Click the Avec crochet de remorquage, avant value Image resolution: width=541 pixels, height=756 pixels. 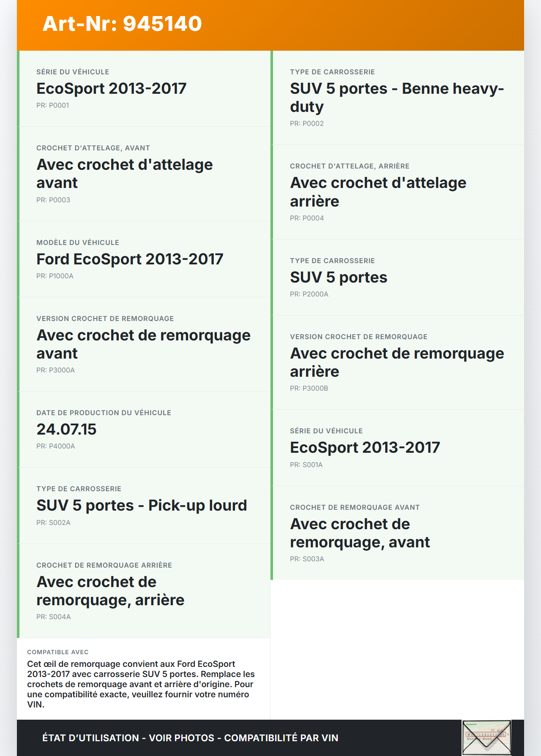360,533
